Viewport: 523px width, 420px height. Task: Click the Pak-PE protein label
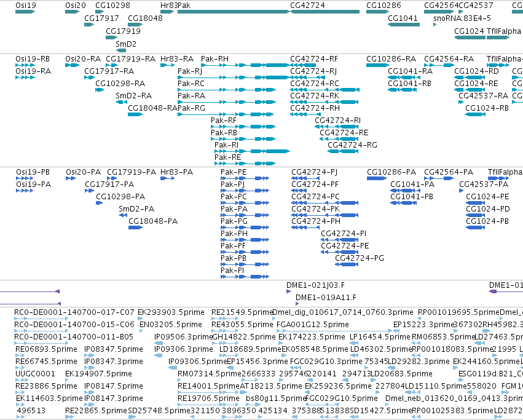234,172
